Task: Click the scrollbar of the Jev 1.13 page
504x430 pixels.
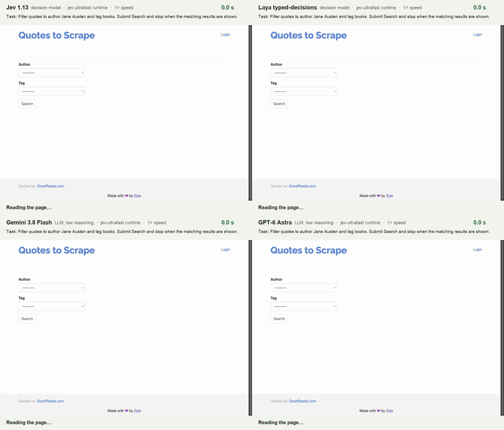Action: tap(250, 113)
